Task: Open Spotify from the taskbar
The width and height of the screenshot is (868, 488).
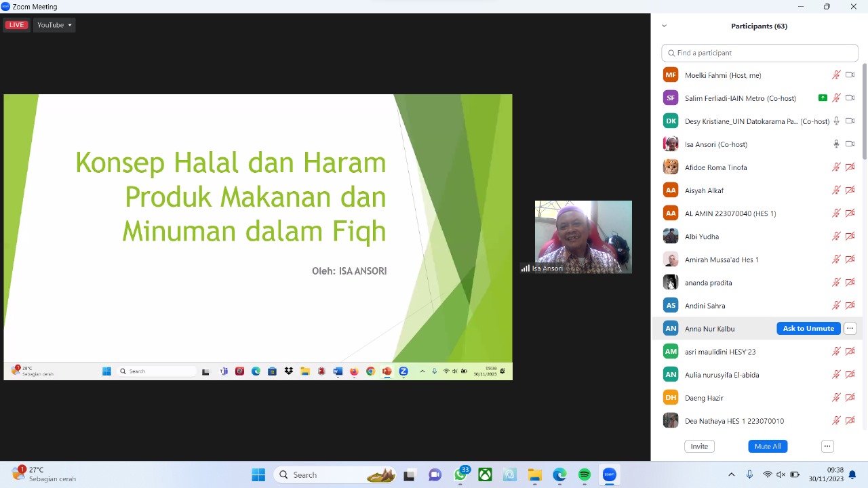Action: [x=585, y=475]
